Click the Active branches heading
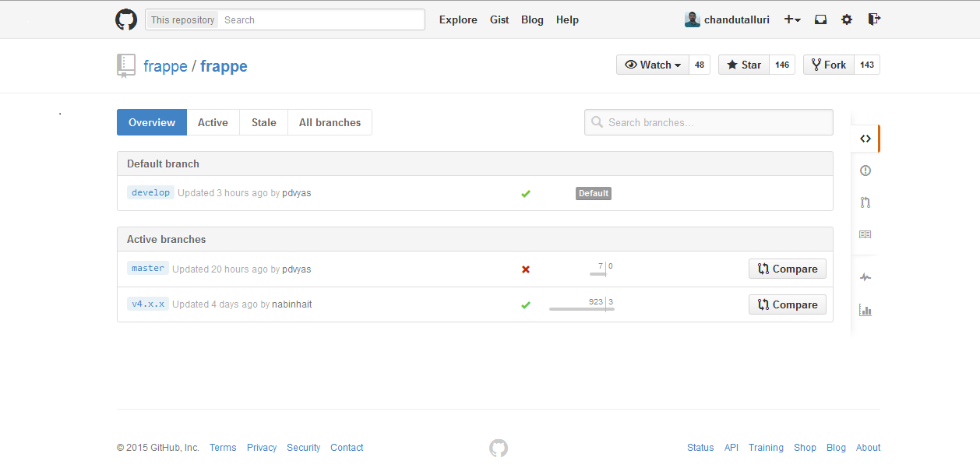980x475 pixels. click(x=167, y=239)
